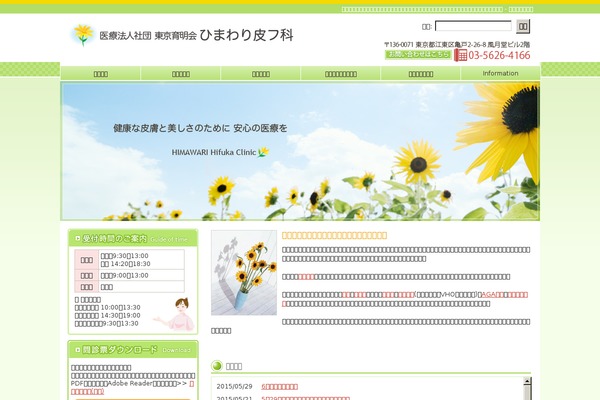Click the 受付時間のご案内 panel header
The image size is (600, 400).
click(x=133, y=238)
